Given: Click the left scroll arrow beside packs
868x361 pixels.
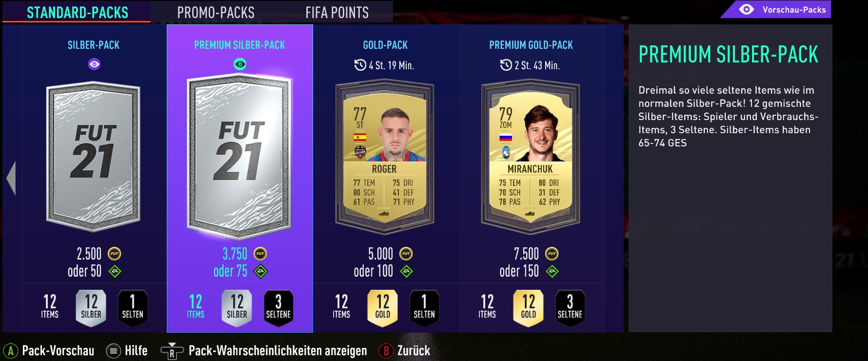Looking at the screenshot, I should [11, 178].
